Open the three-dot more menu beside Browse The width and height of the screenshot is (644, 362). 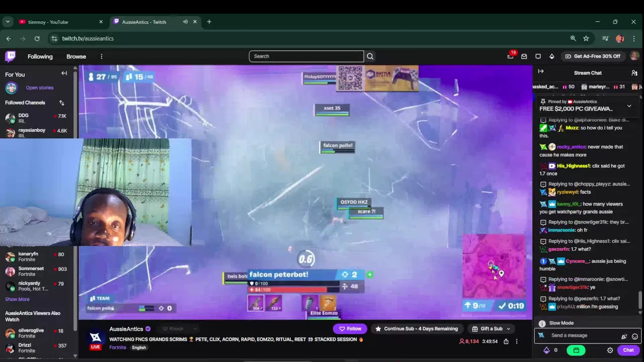101,56
